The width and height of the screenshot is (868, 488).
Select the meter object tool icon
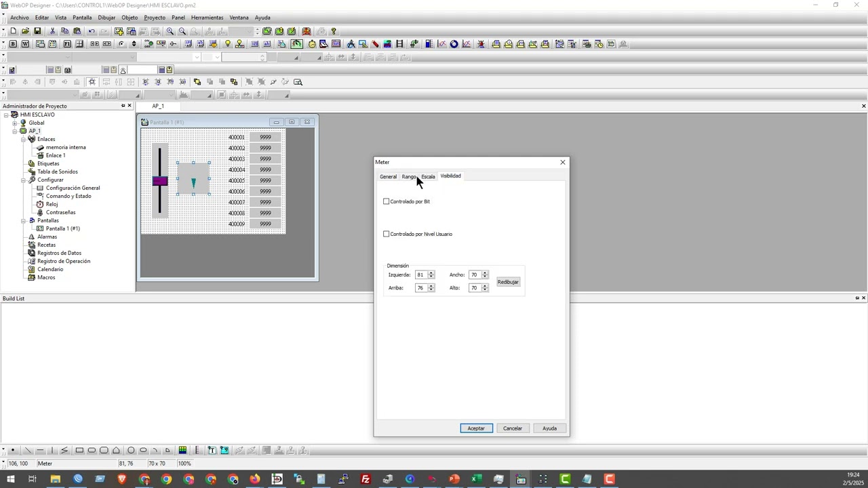297,44
